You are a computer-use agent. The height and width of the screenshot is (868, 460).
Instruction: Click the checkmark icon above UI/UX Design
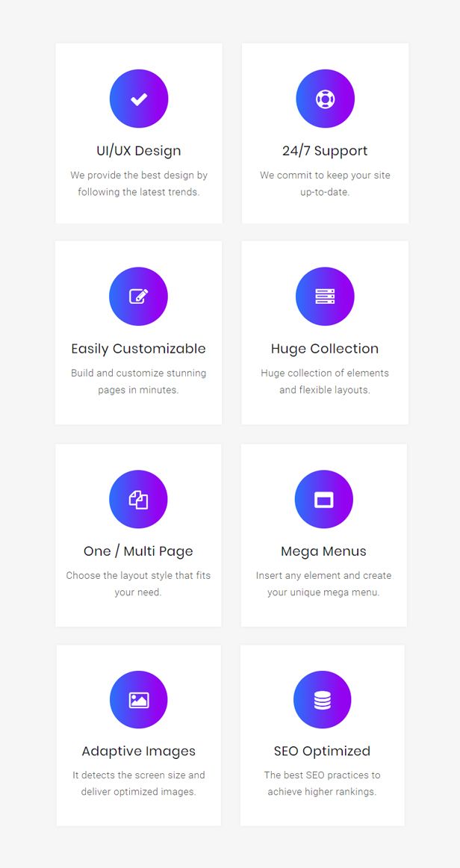tap(139, 99)
